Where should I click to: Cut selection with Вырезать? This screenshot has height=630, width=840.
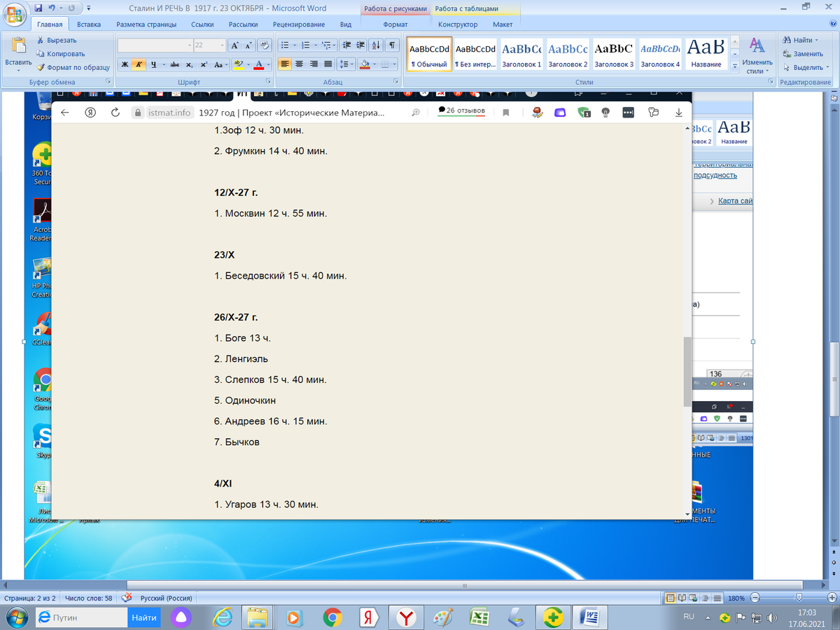tap(57, 40)
